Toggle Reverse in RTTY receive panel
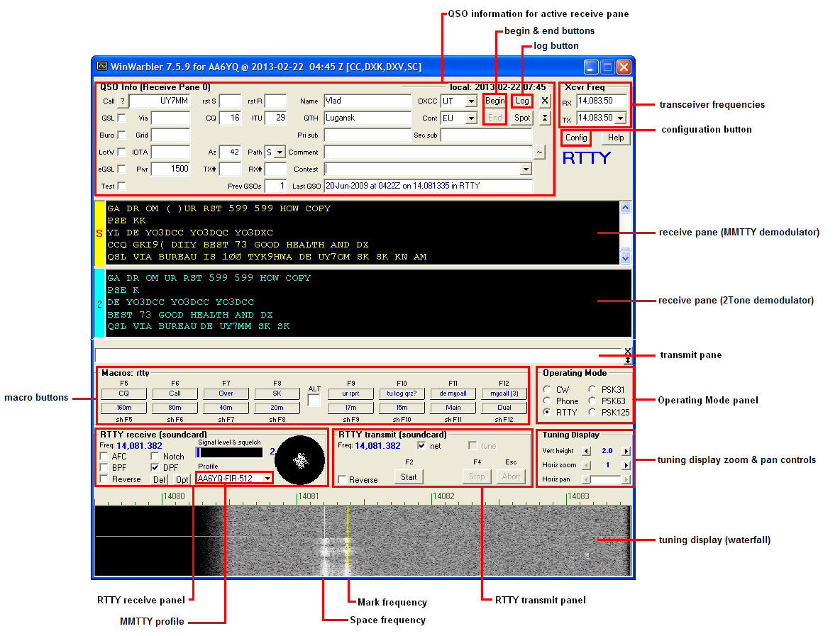 [x=104, y=479]
